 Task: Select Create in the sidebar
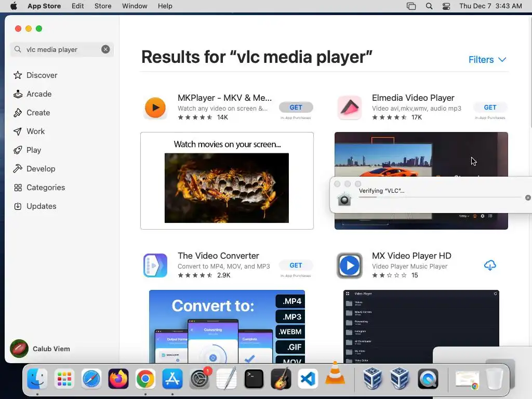tap(32, 112)
